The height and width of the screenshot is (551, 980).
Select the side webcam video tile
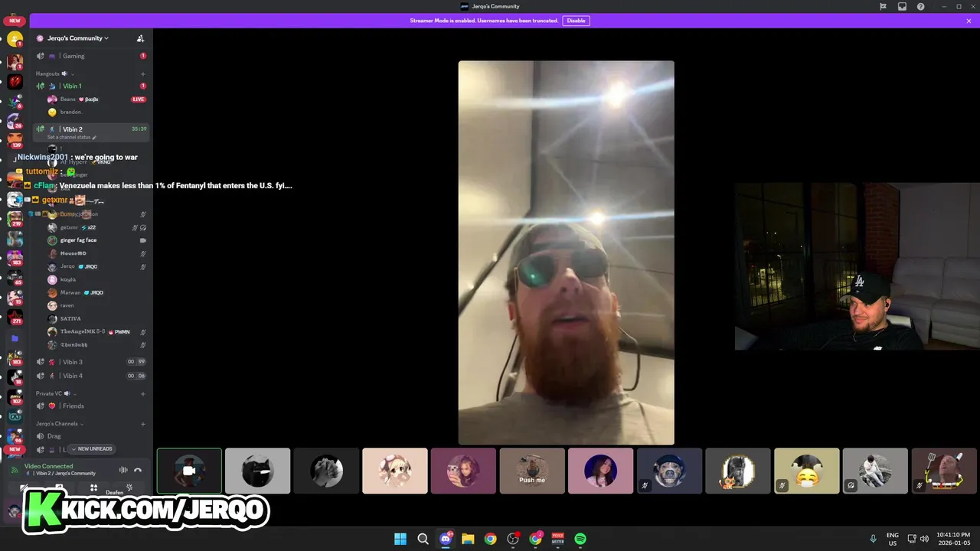point(857,266)
